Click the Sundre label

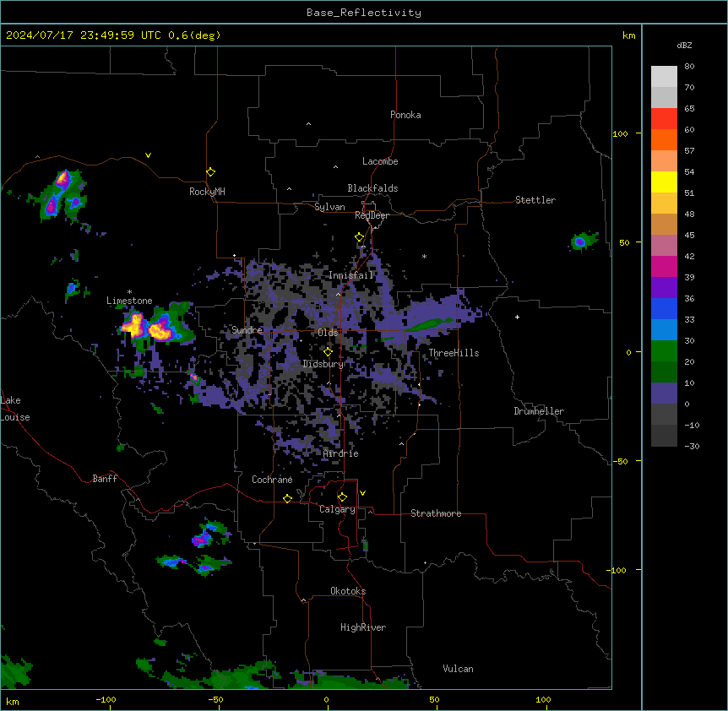pos(247,330)
